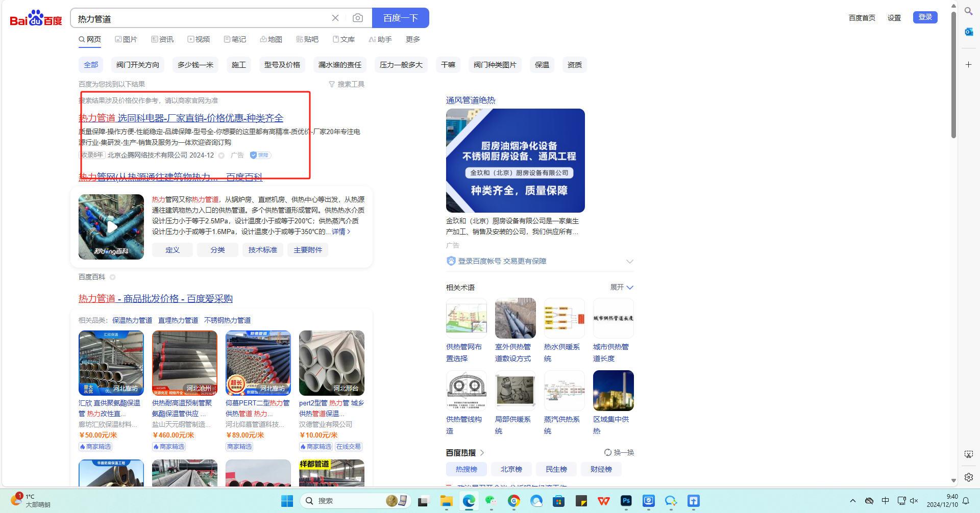The image size is (980, 513).
Task: Go to 百度首页 link
Action: click(x=862, y=18)
